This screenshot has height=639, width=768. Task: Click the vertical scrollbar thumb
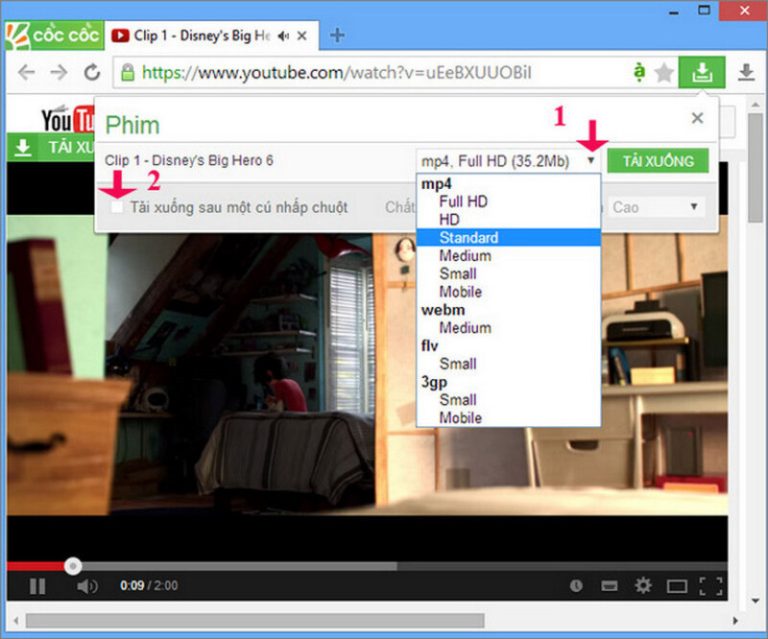pos(756,167)
